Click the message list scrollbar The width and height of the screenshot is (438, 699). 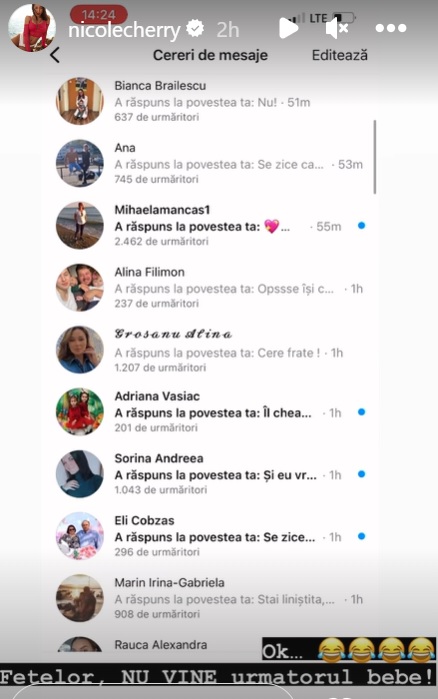coord(375,157)
